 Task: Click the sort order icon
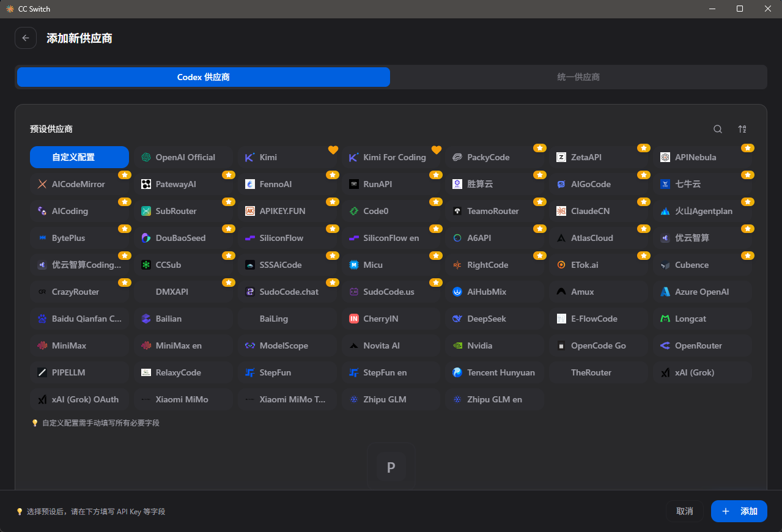click(x=742, y=129)
